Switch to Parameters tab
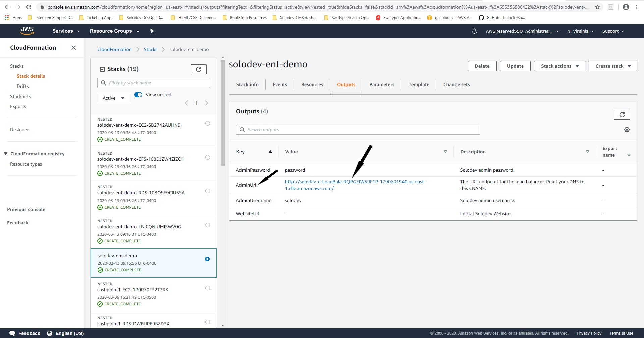 point(382,84)
